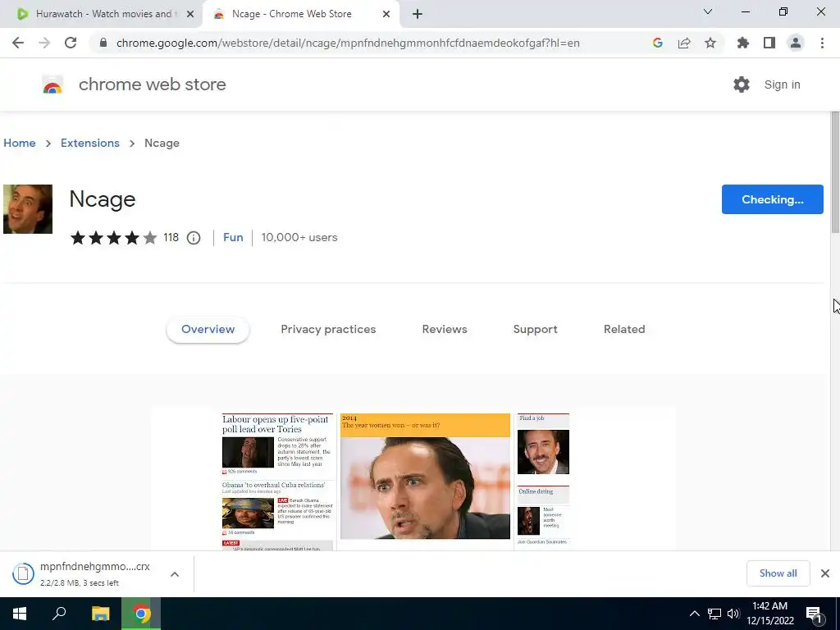The width and height of the screenshot is (840, 630).
Task: Close the Hurawatch tab
Action: 190,14
